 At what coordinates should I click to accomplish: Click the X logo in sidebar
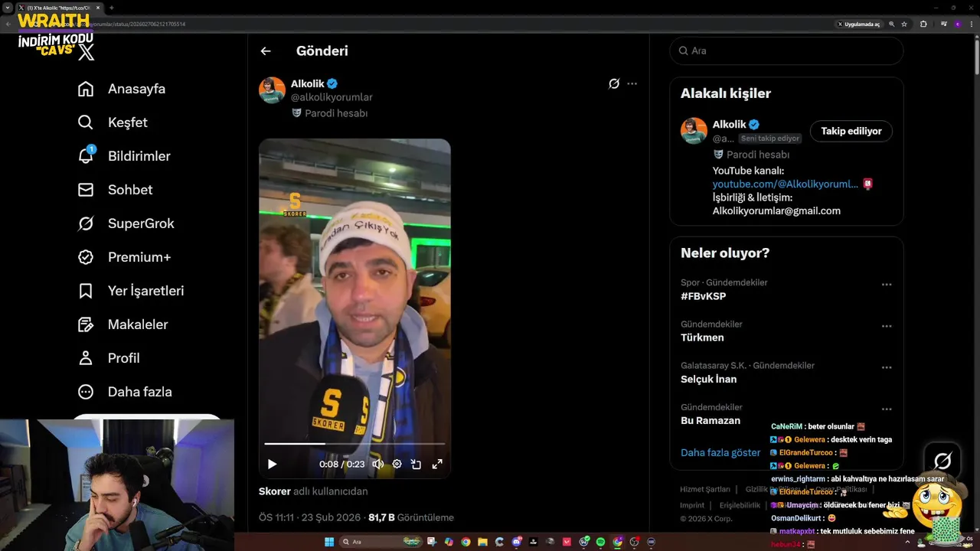click(87, 52)
